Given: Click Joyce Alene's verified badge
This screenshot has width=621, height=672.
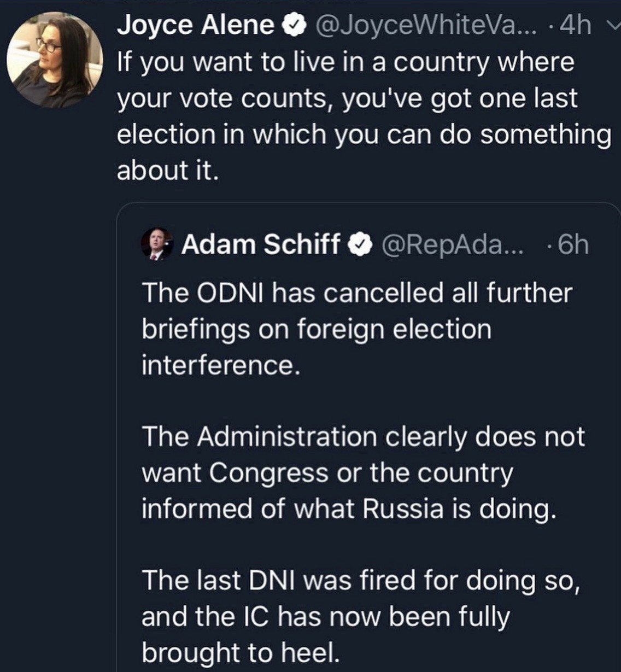Looking at the screenshot, I should click(x=292, y=26).
